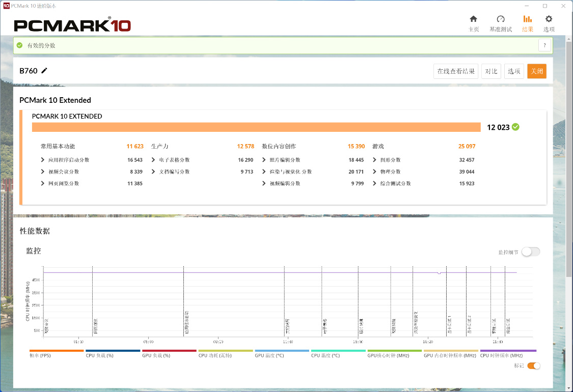Expand 应用程序启动分数 row
The height and width of the screenshot is (392, 573).
point(43,160)
